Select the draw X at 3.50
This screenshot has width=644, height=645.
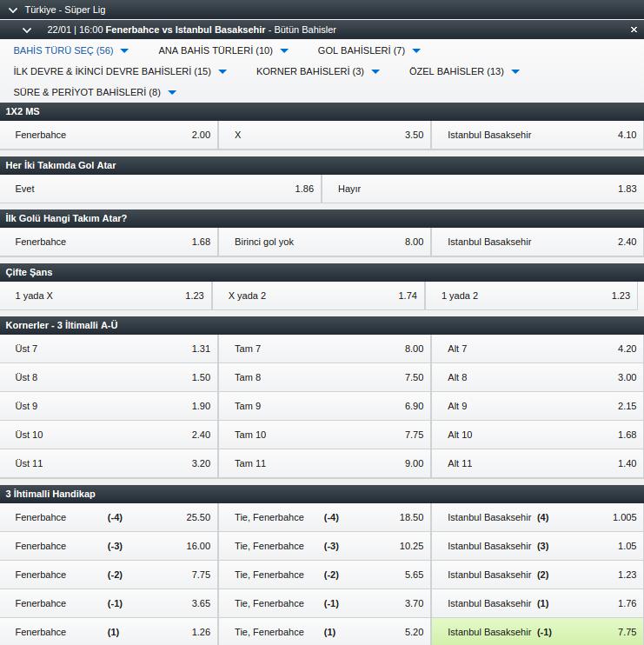(x=324, y=135)
